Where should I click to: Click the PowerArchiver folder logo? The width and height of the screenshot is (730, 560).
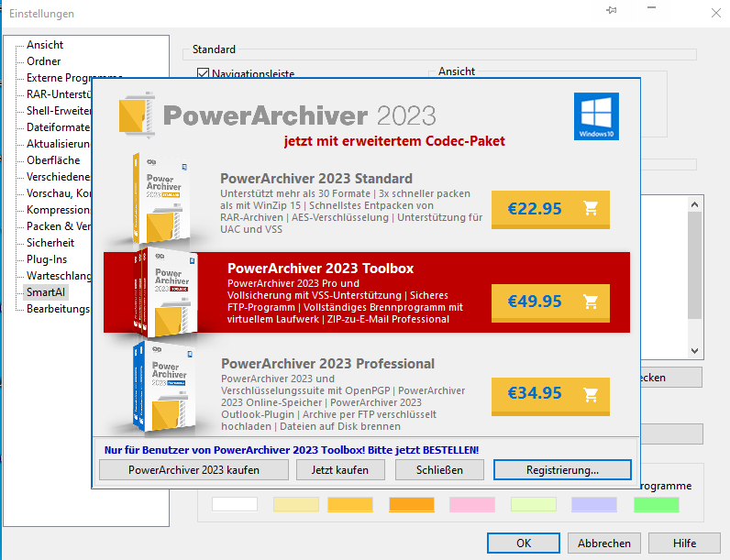click(x=137, y=115)
